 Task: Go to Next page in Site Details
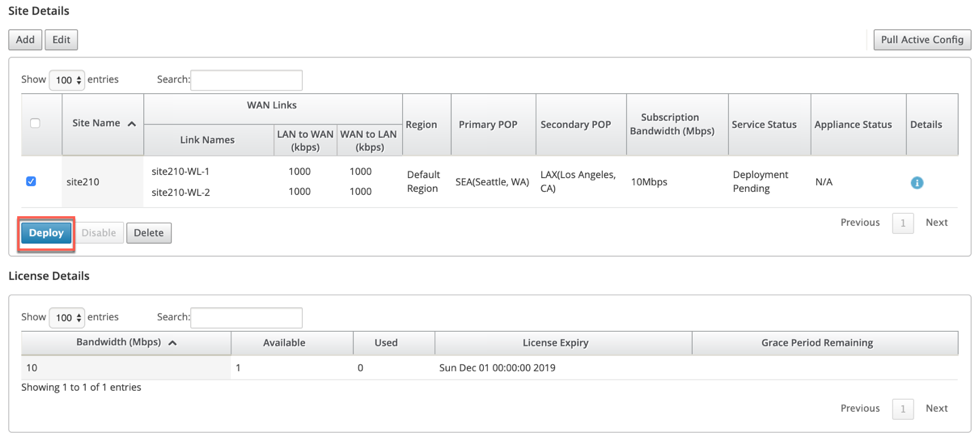[936, 222]
